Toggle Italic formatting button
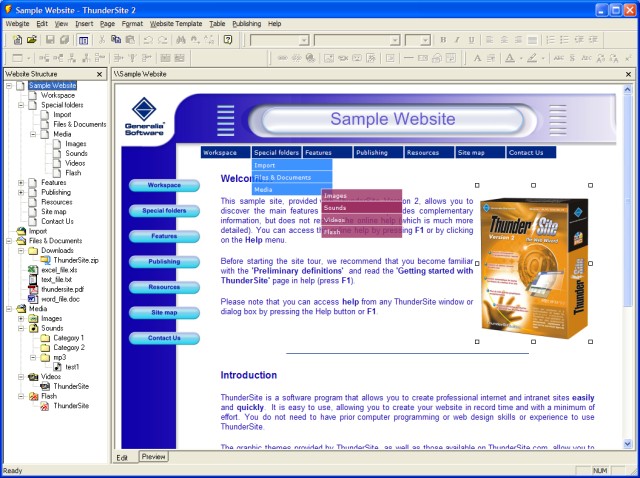Image resolution: width=640 pixels, height=478 pixels. 457,40
